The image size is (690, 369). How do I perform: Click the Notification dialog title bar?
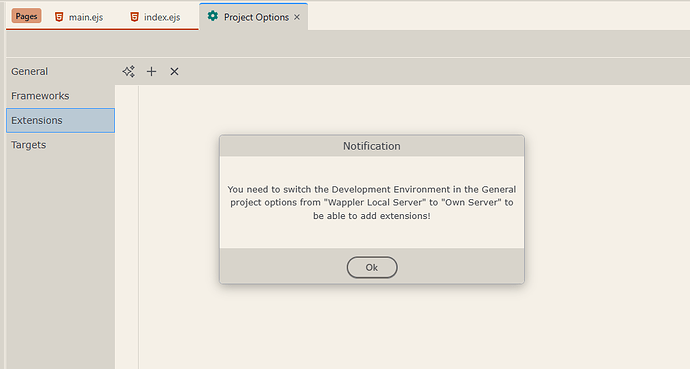[372, 146]
